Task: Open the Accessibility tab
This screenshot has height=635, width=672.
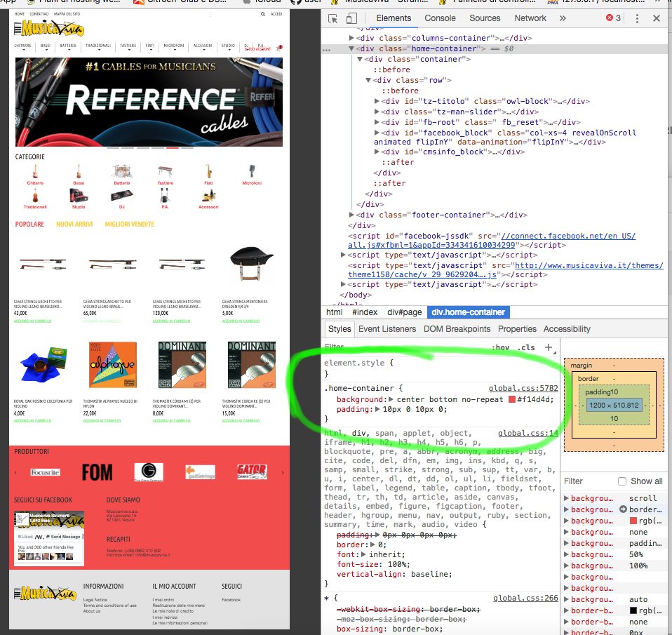Action: pos(567,329)
